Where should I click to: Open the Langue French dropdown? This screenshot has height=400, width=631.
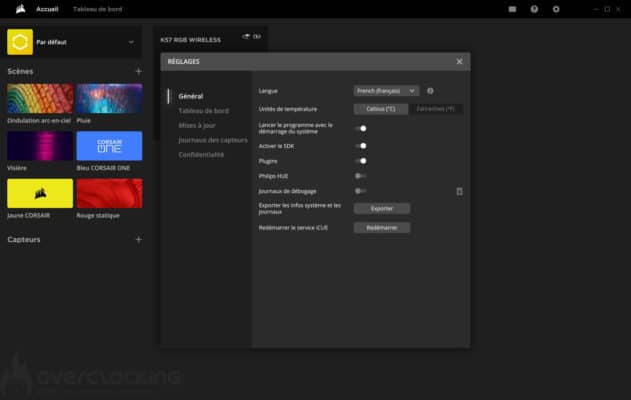386,91
